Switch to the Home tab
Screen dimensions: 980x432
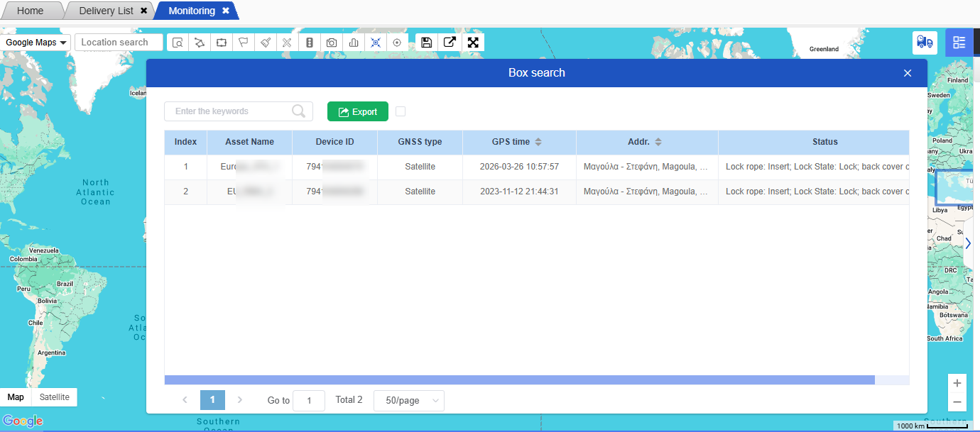pyautogui.click(x=30, y=11)
